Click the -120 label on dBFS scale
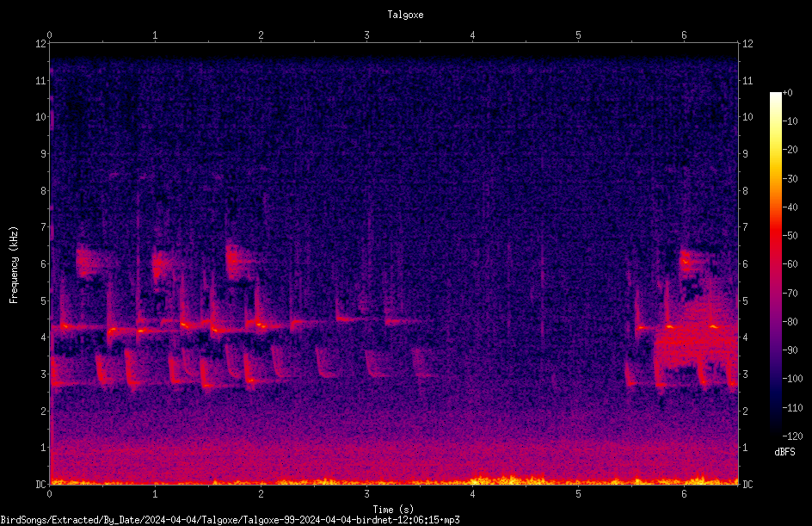 [x=792, y=436]
